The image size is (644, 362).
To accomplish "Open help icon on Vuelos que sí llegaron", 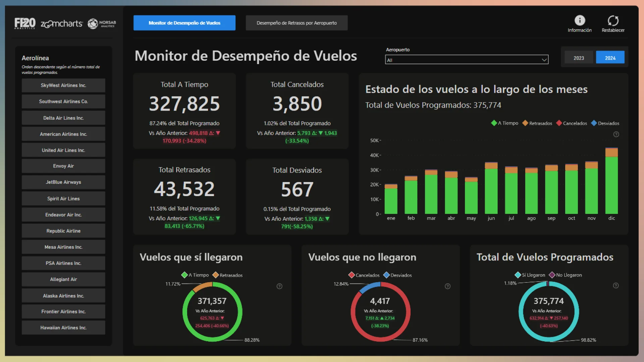I will coord(279,286).
